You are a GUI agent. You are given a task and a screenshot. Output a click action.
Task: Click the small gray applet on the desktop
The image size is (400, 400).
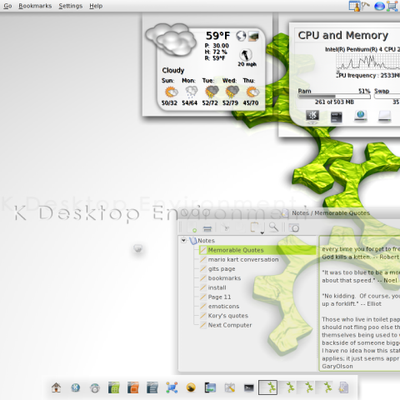138,249
